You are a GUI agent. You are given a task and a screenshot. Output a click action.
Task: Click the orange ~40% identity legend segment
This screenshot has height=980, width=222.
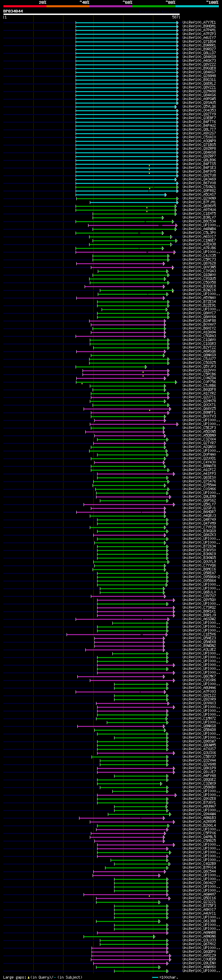pos(68,6)
